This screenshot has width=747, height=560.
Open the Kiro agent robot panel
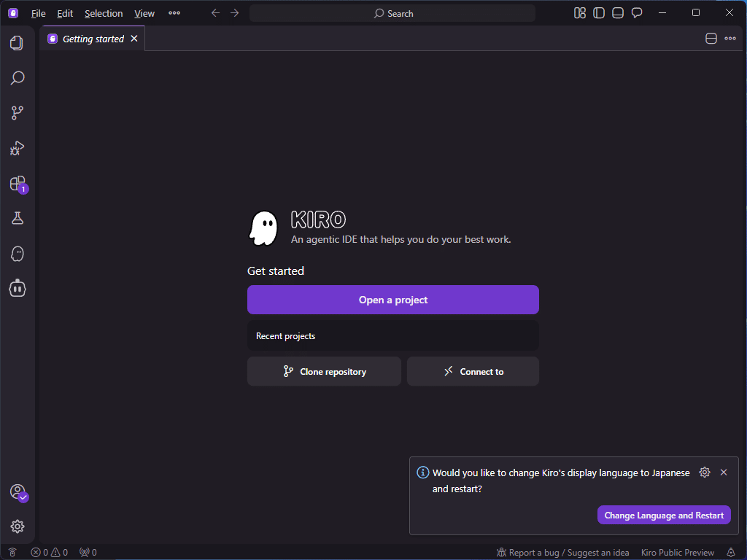click(17, 288)
